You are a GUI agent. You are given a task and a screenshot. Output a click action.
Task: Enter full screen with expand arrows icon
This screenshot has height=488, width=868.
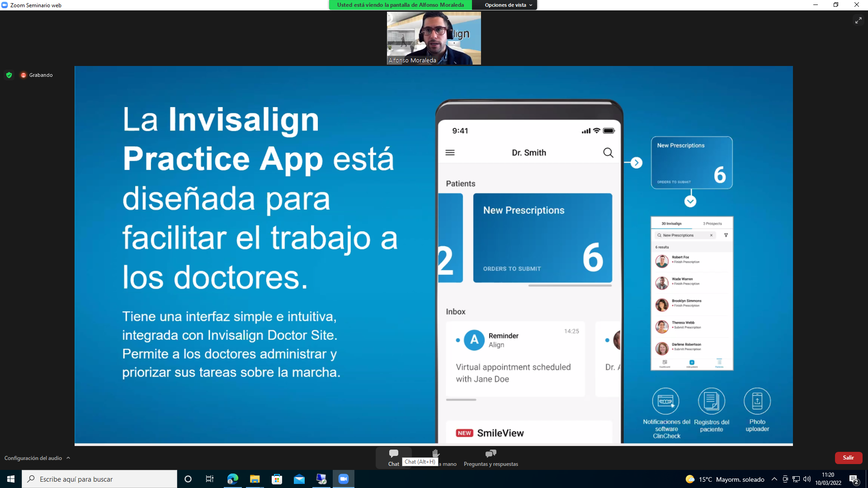coord(858,20)
